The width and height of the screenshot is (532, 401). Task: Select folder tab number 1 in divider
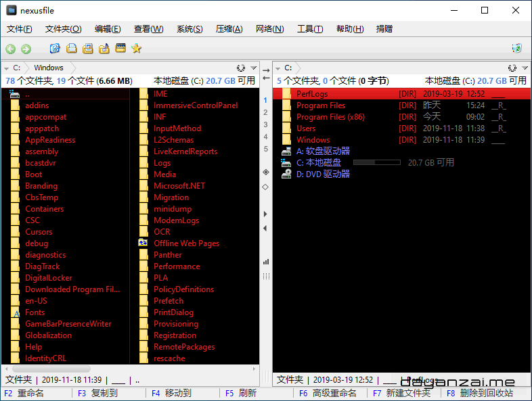click(x=265, y=100)
